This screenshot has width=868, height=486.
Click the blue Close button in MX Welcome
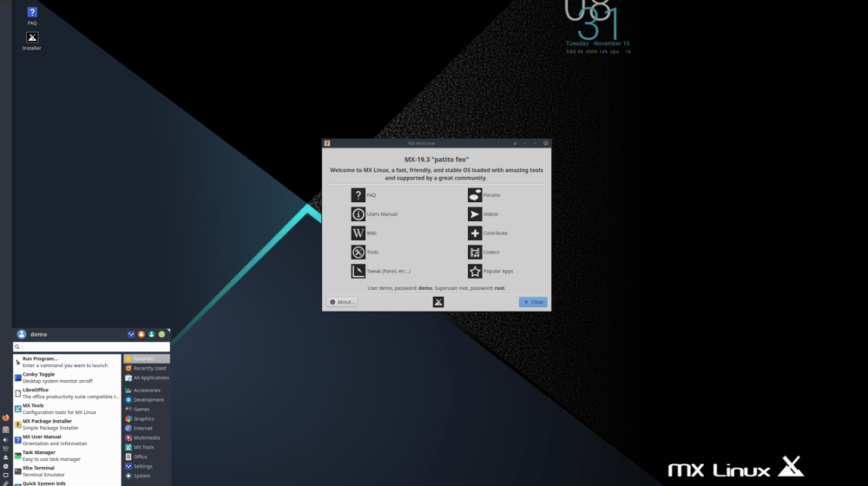pyautogui.click(x=533, y=302)
